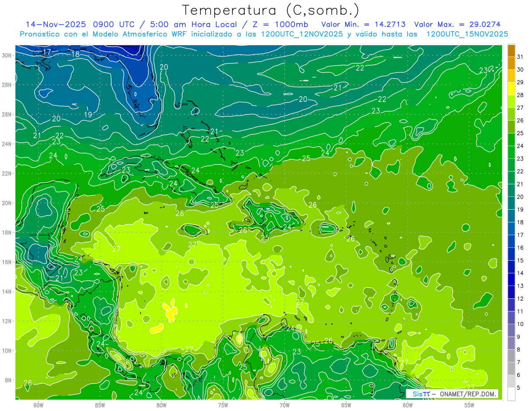
Task: Click the gold colorbar segment between 29 and 30
Action: tap(511, 76)
